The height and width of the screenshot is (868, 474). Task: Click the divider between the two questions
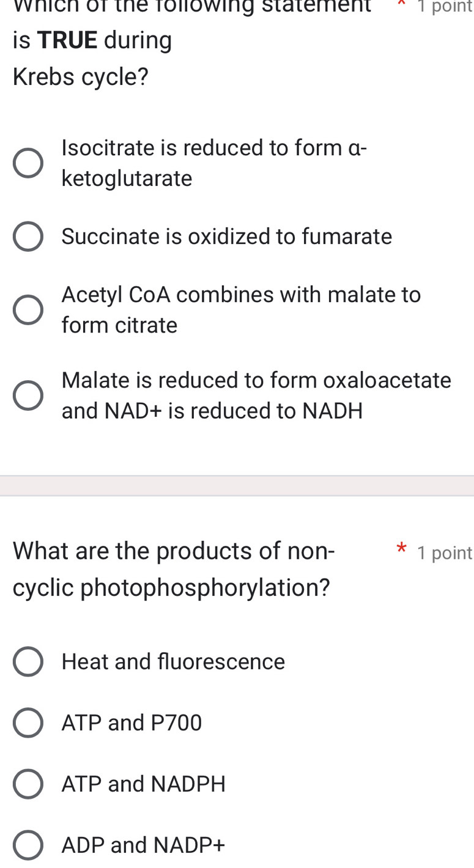pos(237,485)
